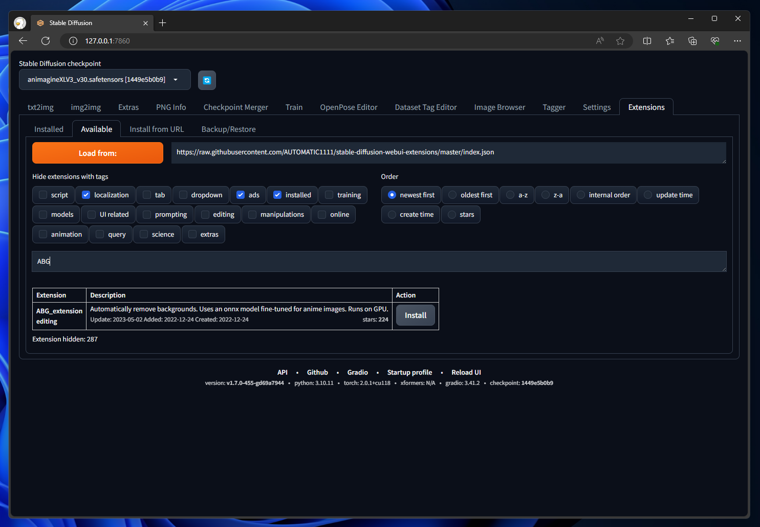Image resolution: width=760 pixels, height=527 pixels.
Task: Select the newest first order option
Action: [x=392, y=195]
